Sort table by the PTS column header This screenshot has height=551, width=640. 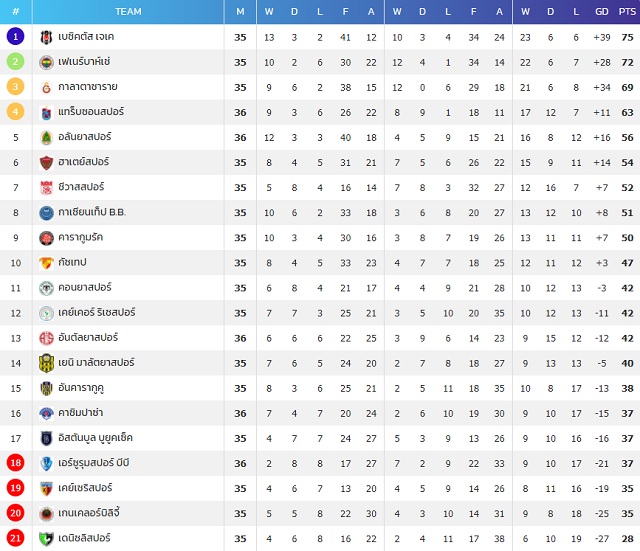[x=627, y=12]
